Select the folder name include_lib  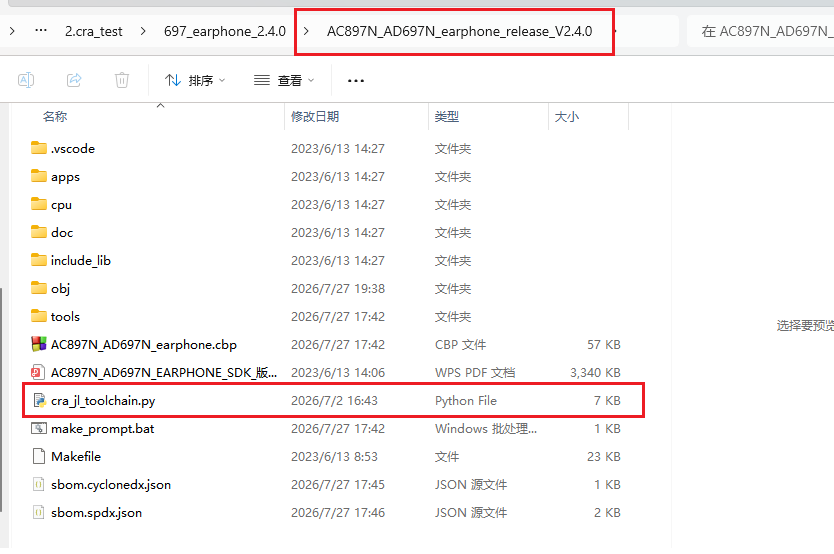click(81, 261)
